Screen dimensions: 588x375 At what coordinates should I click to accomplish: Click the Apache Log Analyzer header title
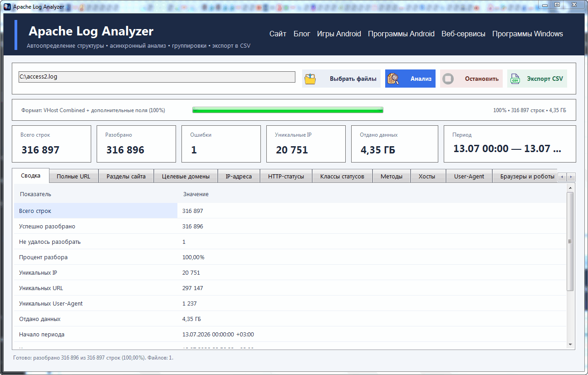click(x=91, y=31)
